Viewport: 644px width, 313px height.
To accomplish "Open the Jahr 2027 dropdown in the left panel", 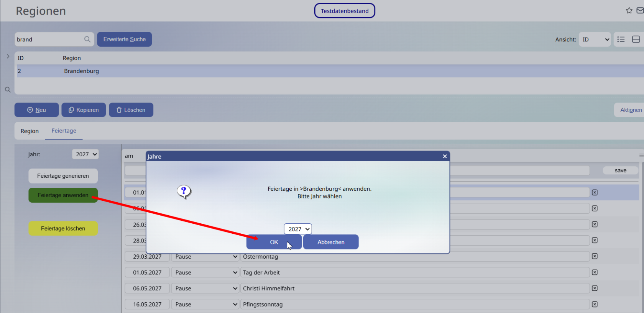I will [x=85, y=154].
